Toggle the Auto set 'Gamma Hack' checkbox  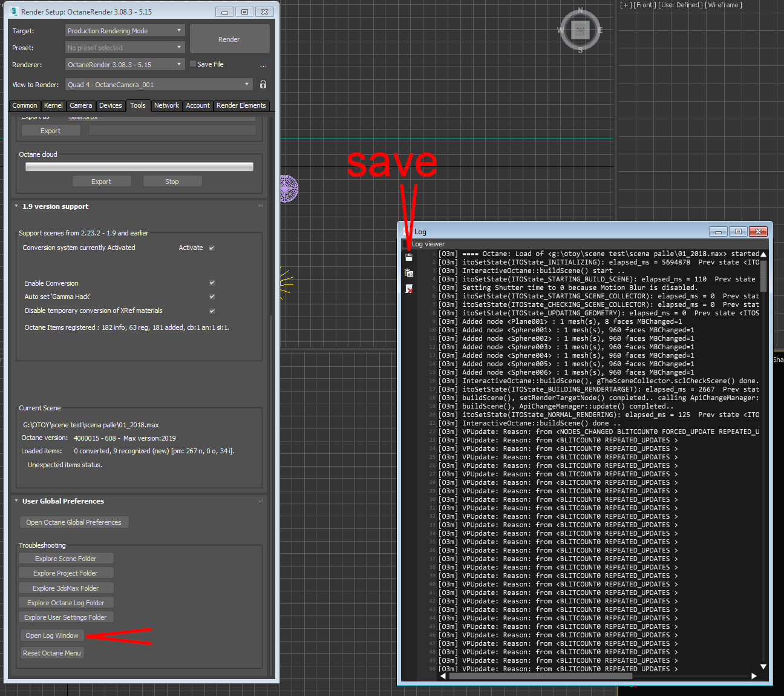(212, 297)
